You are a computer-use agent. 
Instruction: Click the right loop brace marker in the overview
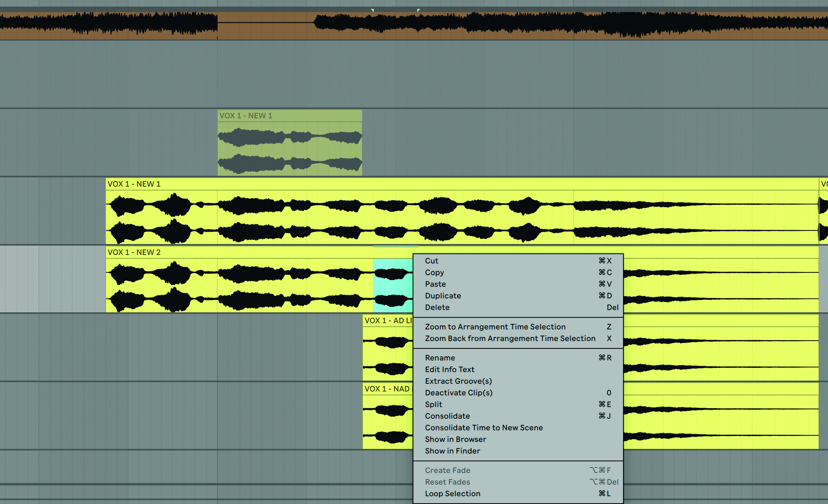(418, 10)
